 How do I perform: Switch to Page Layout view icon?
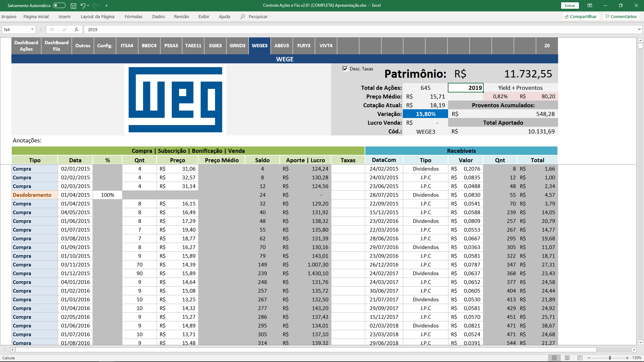point(567,358)
